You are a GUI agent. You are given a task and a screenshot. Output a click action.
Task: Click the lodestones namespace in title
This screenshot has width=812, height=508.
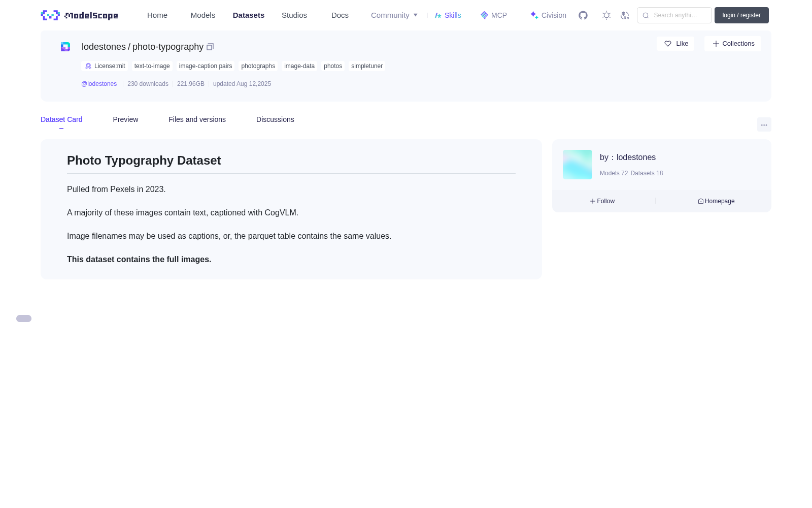(104, 47)
